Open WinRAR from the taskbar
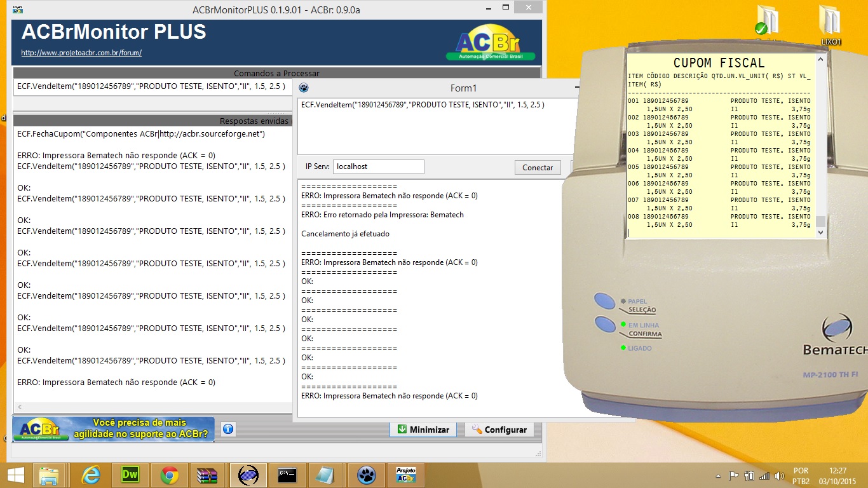The width and height of the screenshot is (868, 488). [x=208, y=475]
